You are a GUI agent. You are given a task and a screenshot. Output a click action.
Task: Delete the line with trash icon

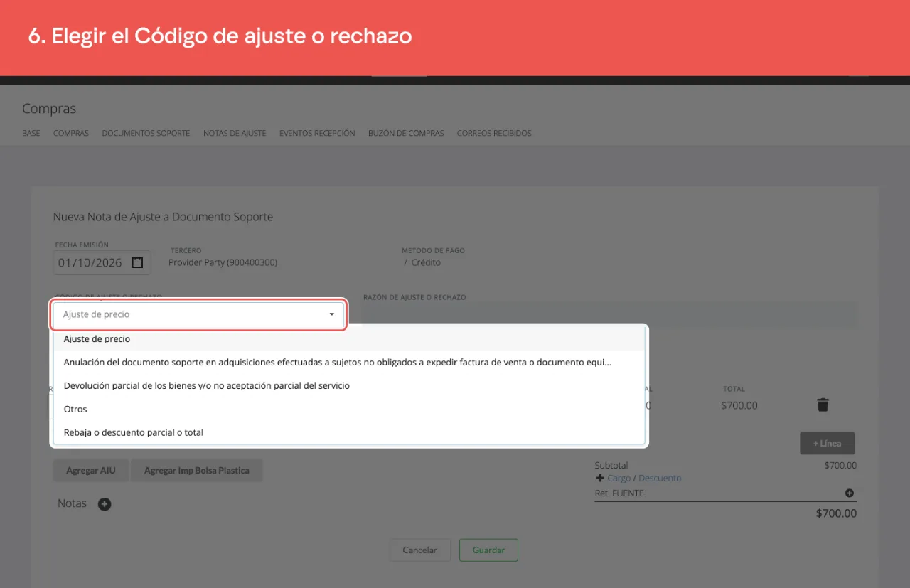pos(823,405)
